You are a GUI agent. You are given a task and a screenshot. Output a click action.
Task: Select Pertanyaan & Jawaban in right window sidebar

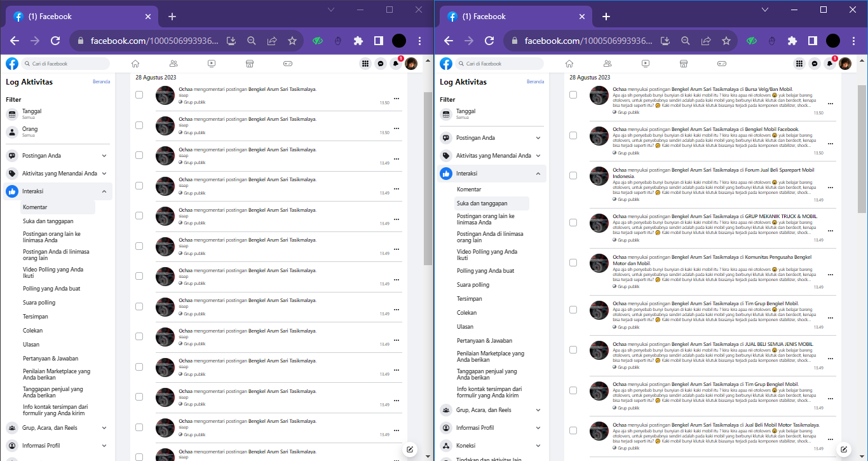click(x=484, y=341)
